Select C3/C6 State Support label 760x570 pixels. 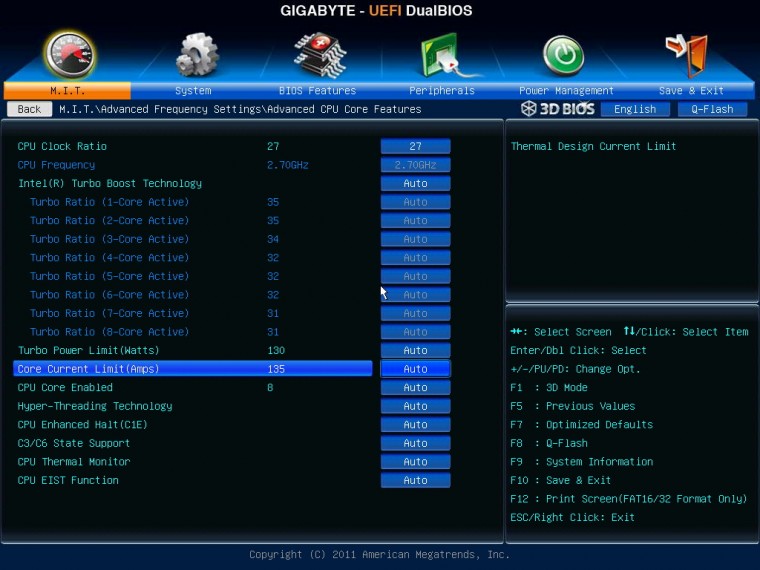(74, 443)
